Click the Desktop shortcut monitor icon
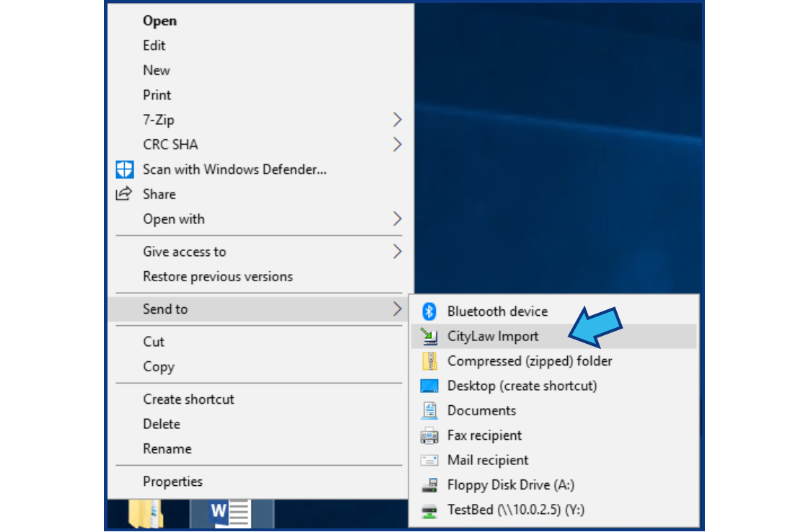Image resolution: width=811 pixels, height=532 pixels. point(429,386)
